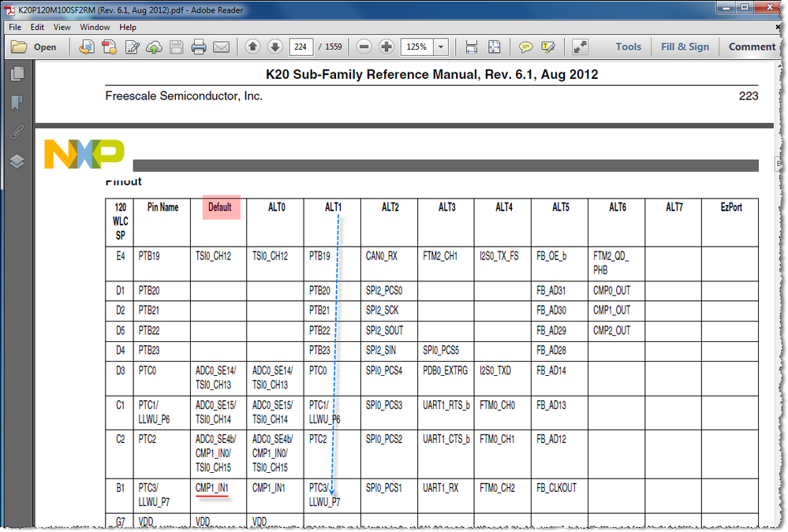788x532 pixels.
Task: Add a sticky note comment icon
Action: [x=525, y=47]
